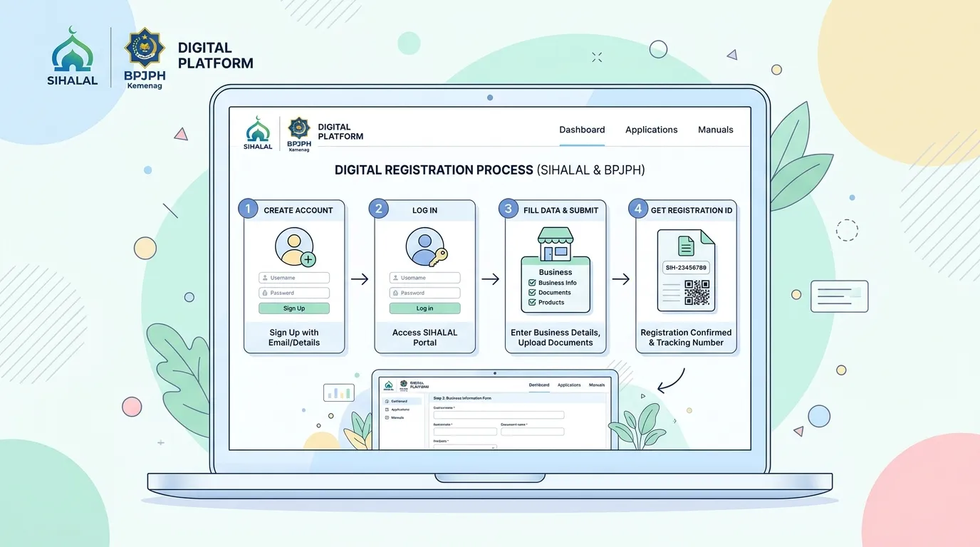Click the SIH-23456789 registration ID box

click(686, 268)
